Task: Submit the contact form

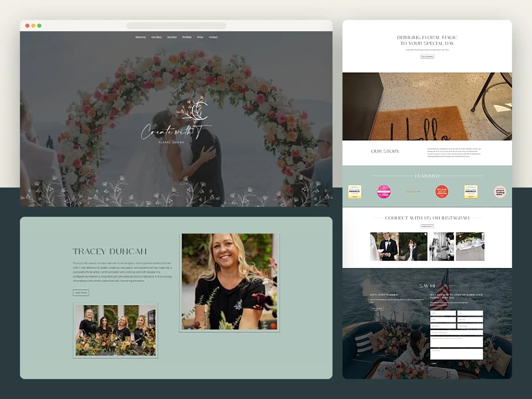Action: click(434, 363)
